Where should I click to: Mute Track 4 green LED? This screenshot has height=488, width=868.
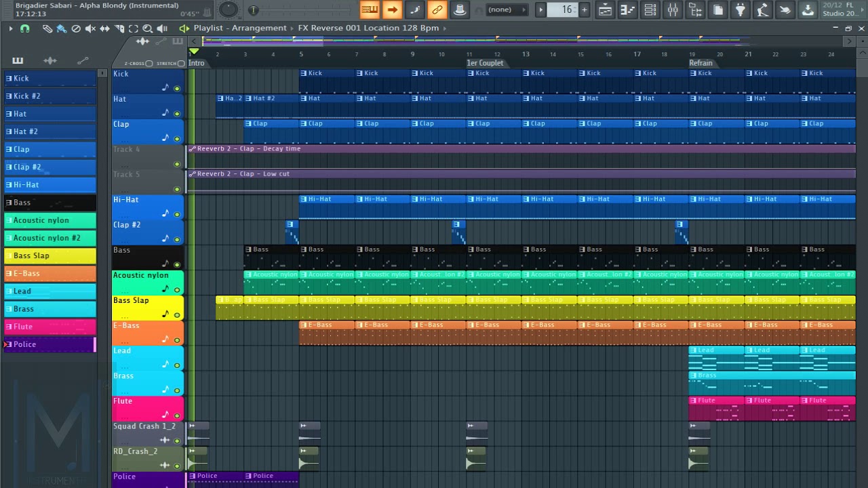[x=177, y=164]
